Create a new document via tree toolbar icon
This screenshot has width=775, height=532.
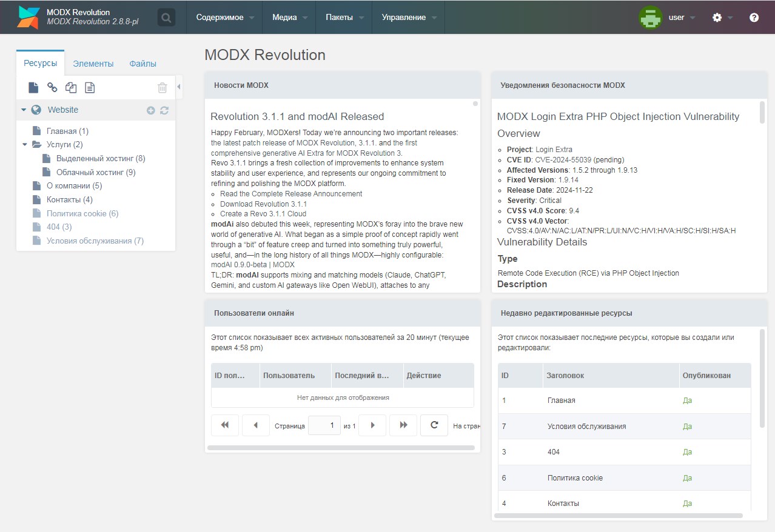tap(34, 88)
